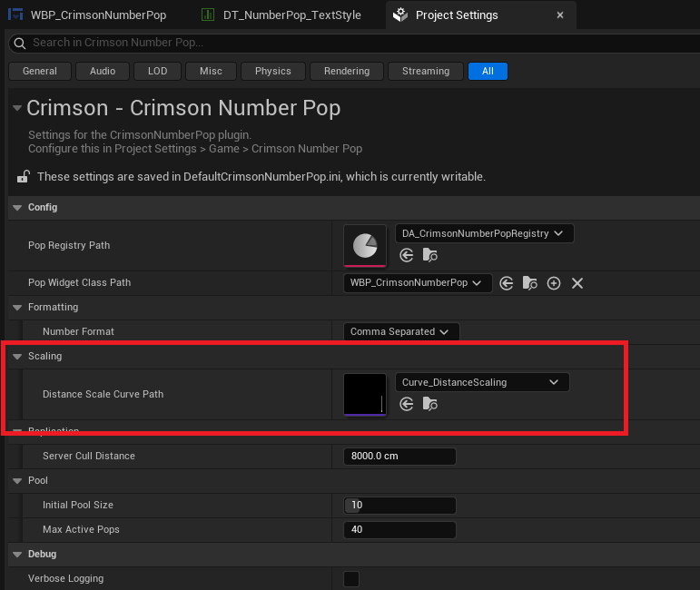Screen dimensions: 700x590
Task: Filter settings by Streaming
Action: click(x=426, y=72)
